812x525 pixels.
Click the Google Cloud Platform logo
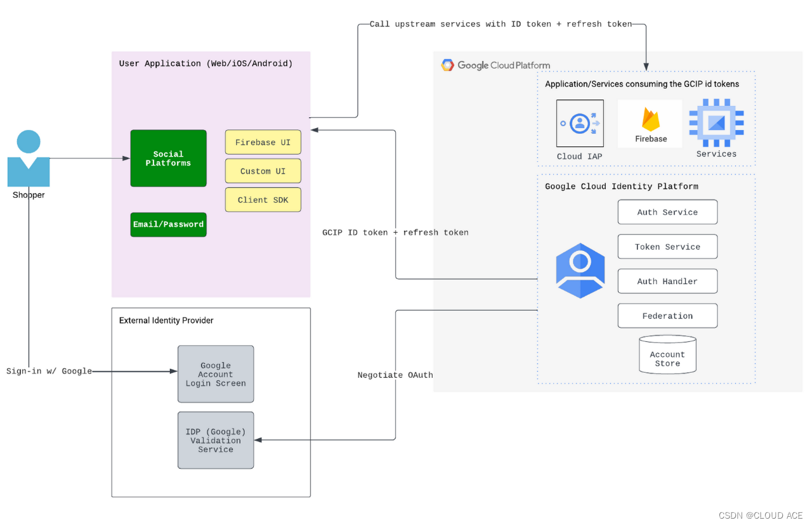[x=495, y=65]
